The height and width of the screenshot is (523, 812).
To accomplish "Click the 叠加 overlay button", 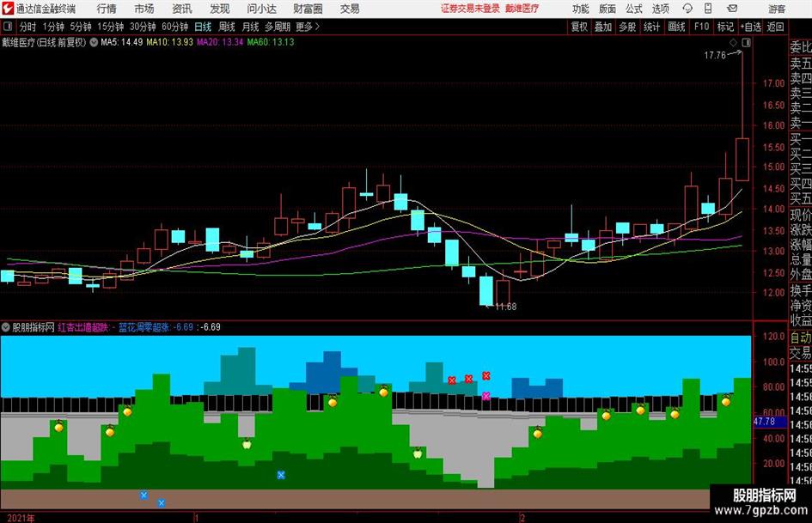I will [x=603, y=27].
